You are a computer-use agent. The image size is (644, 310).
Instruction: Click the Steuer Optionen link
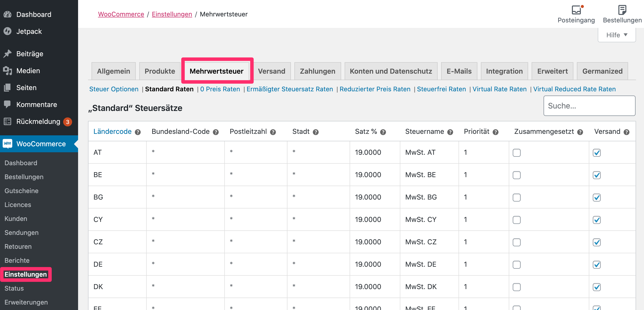[x=114, y=89]
